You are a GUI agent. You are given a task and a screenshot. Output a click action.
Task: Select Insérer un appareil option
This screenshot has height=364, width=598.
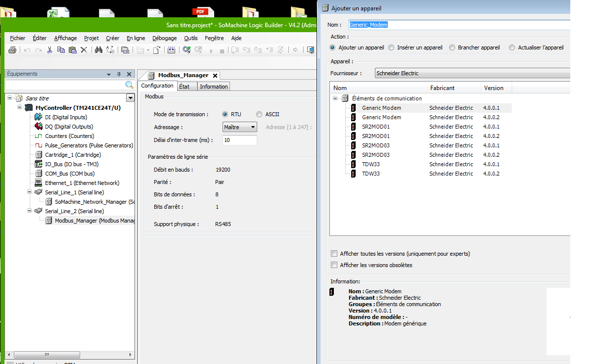[392, 47]
